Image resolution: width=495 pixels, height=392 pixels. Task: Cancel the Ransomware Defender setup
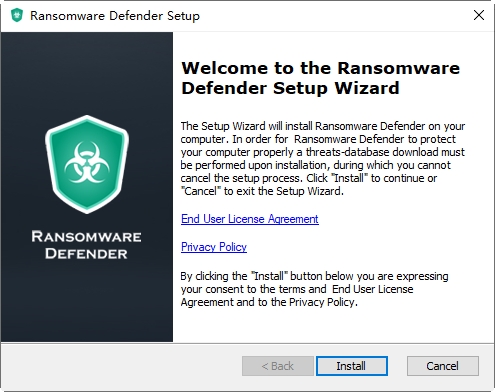click(x=443, y=366)
